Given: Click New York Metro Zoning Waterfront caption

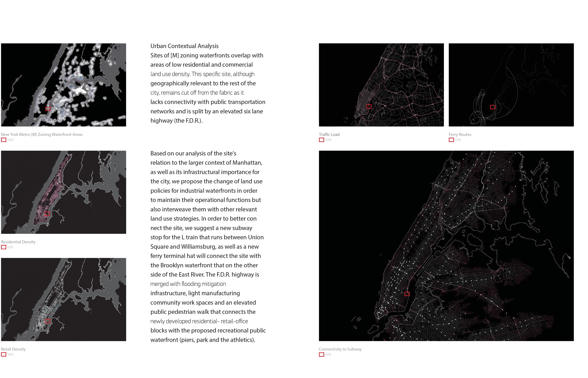Looking at the screenshot, I should click(42, 135).
